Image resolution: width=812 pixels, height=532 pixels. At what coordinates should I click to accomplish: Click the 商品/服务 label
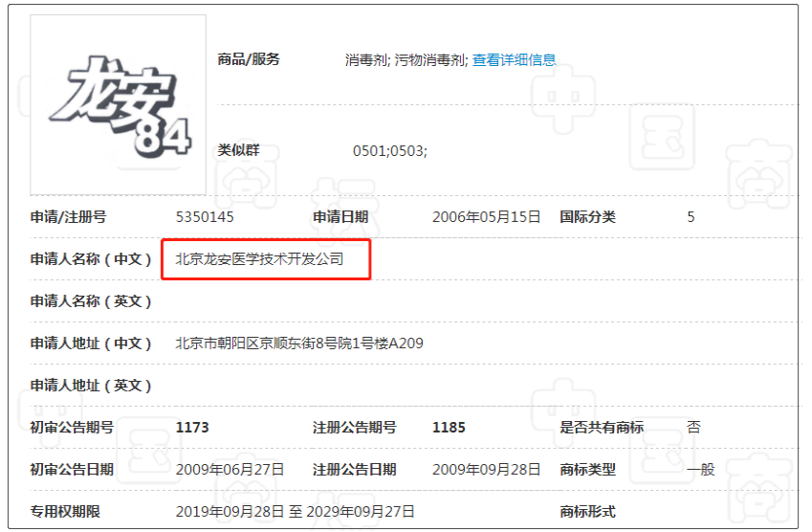point(249,59)
